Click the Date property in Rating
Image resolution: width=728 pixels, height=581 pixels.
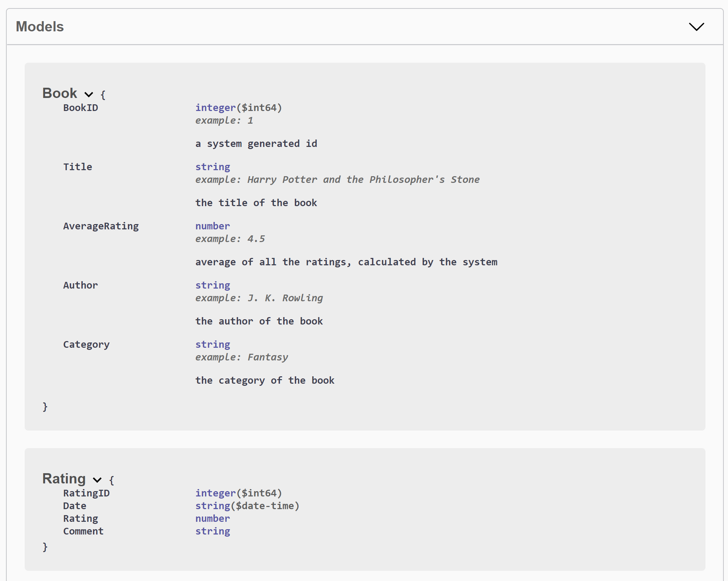[75, 506]
